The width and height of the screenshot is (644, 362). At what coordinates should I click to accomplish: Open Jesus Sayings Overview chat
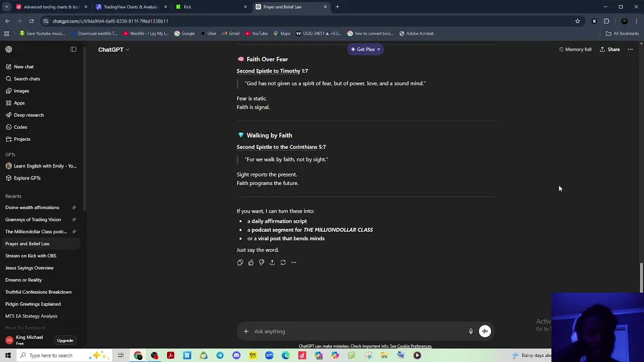coord(40,268)
